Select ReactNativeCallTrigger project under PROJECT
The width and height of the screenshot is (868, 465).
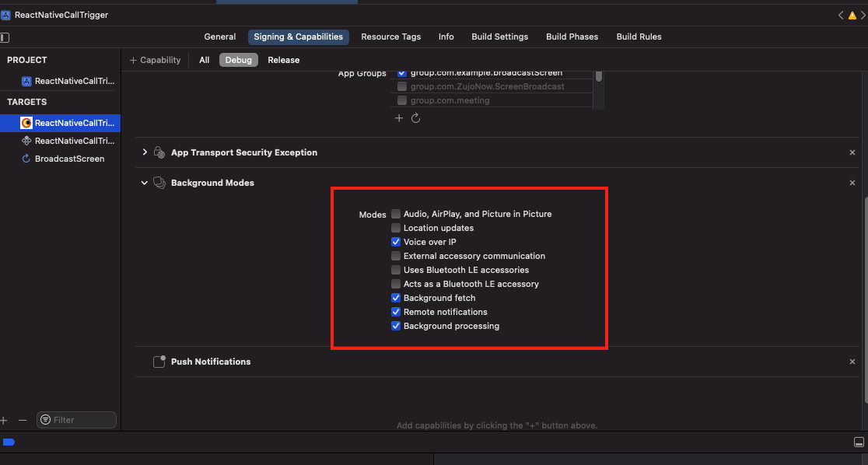[x=68, y=81]
